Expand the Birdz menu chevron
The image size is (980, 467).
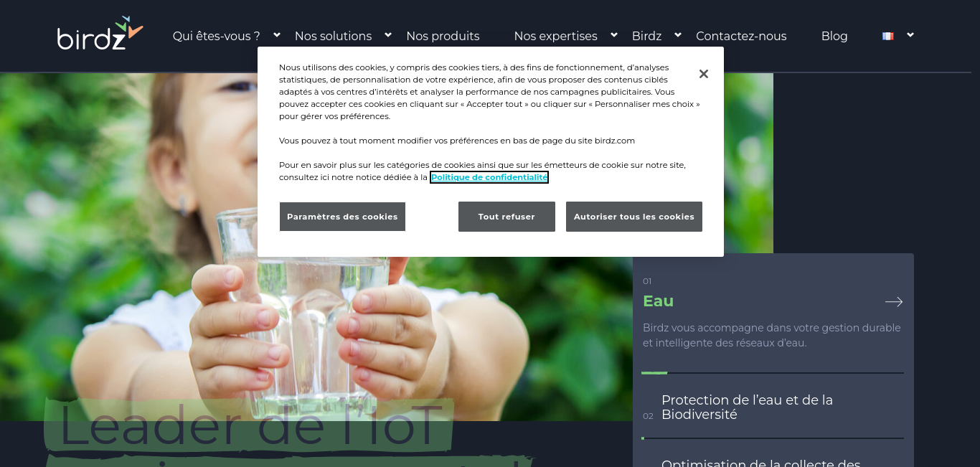click(x=678, y=34)
